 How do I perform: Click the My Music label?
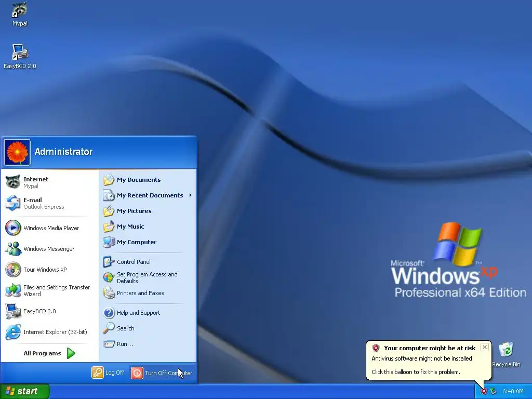point(130,227)
